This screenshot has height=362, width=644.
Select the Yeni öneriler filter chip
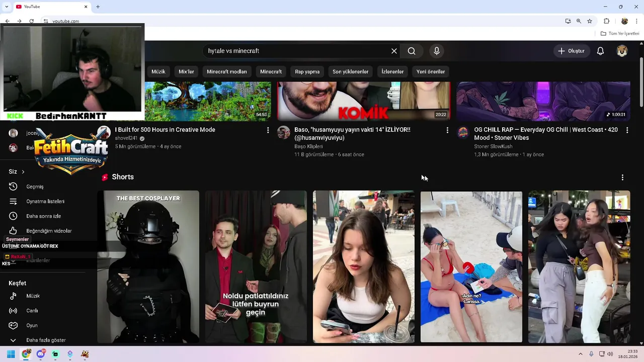coord(431,71)
